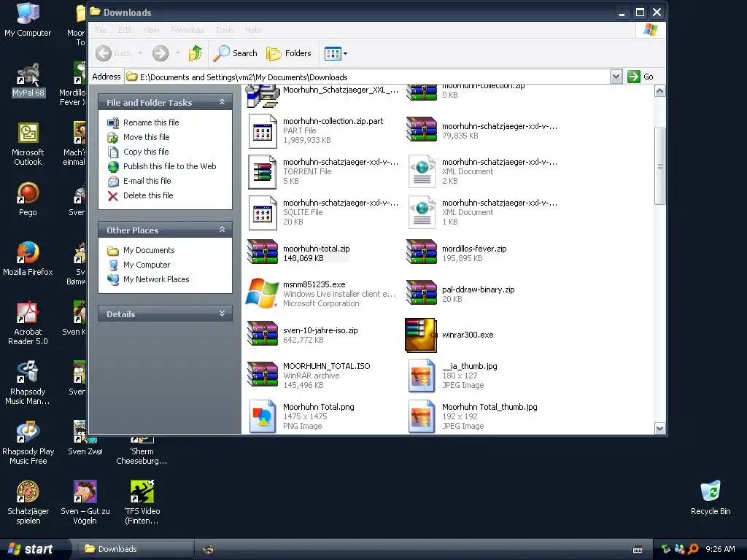This screenshot has width=747, height=560.
Task: Expand the Details panel
Action: [222, 314]
